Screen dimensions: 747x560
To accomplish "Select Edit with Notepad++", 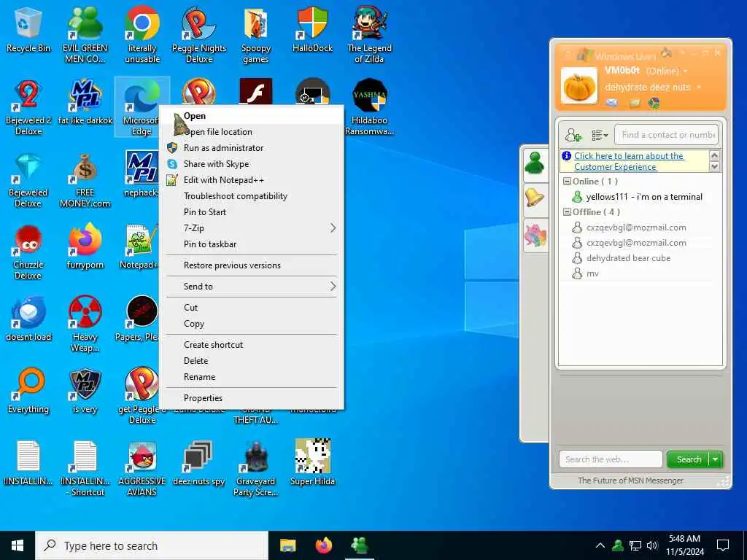I will 252,180.
